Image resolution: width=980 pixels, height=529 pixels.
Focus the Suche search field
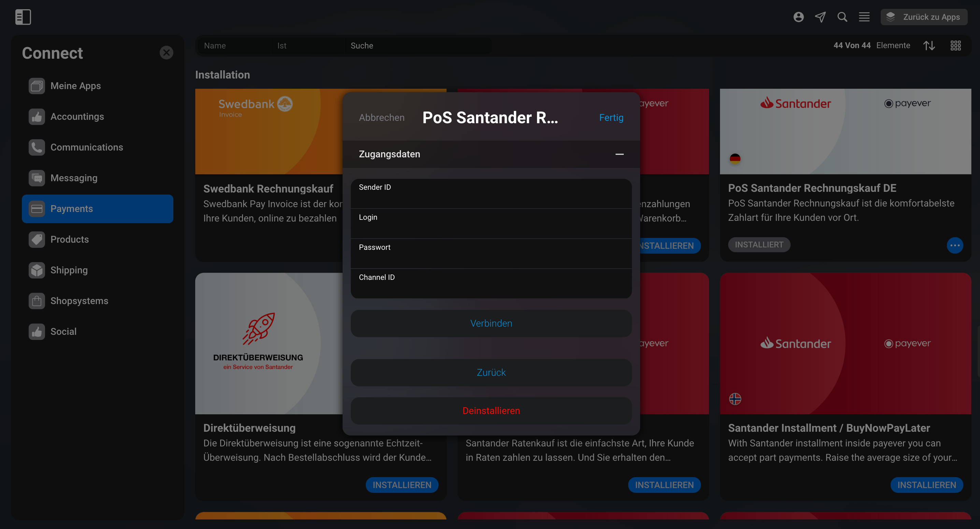pos(418,46)
